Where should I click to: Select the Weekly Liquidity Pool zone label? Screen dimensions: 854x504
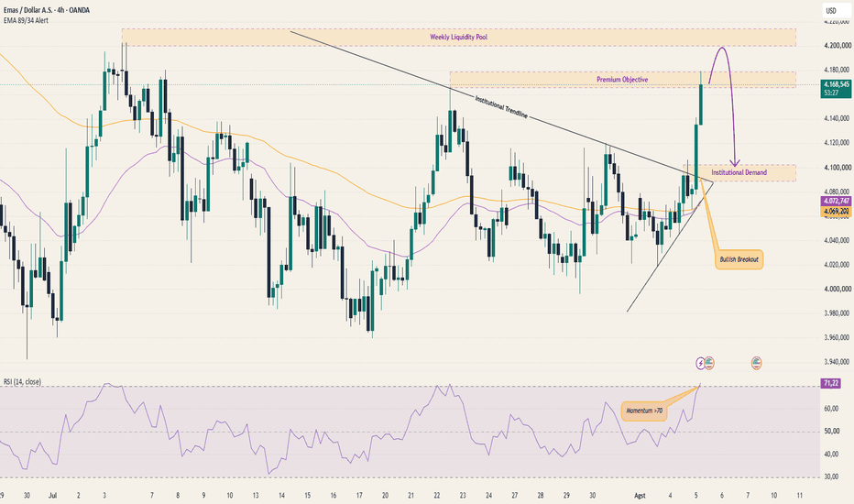[x=458, y=37]
